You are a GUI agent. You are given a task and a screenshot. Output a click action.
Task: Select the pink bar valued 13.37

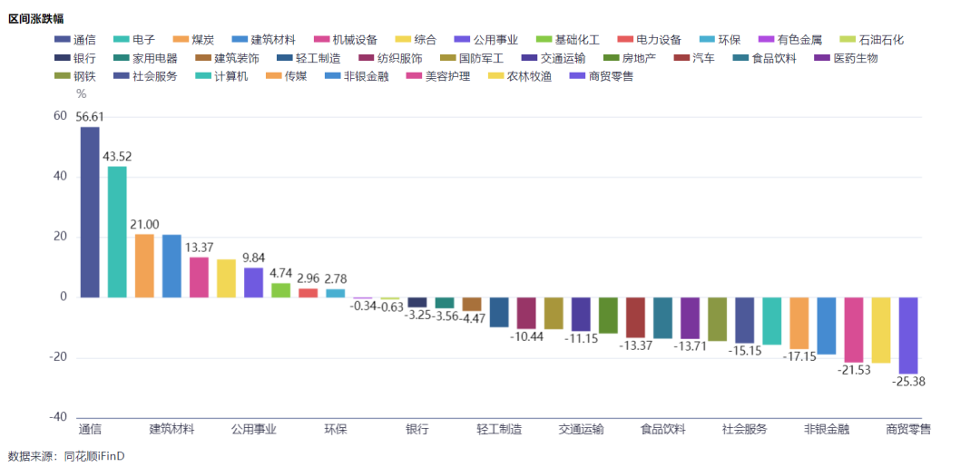coord(199,277)
